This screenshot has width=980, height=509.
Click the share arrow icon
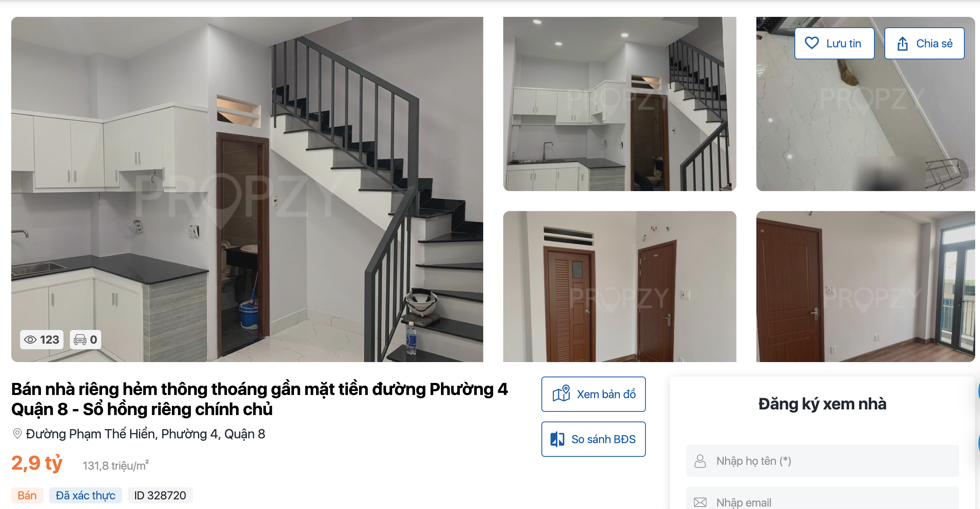click(x=902, y=43)
